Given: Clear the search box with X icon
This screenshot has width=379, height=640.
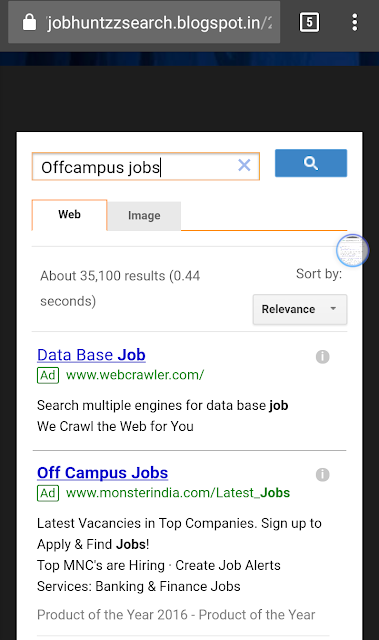Looking at the screenshot, I should coord(244,165).
